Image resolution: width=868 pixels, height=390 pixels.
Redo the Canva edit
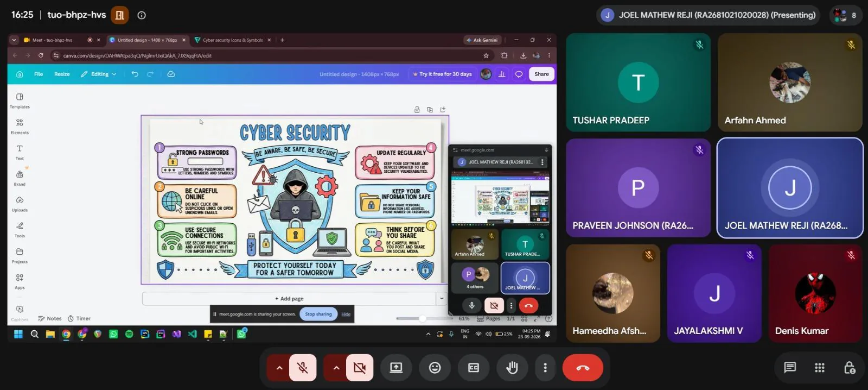(x=150, y=74)
